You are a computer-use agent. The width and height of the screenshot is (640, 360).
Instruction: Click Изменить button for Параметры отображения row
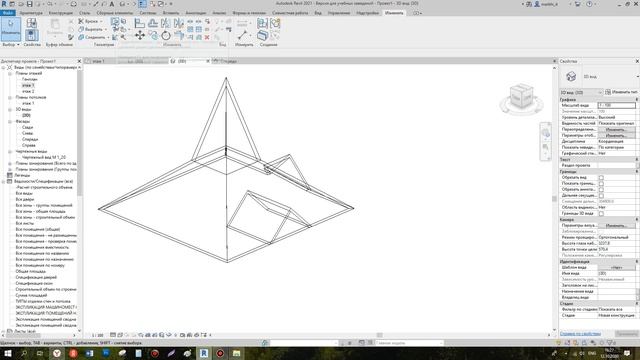click(x=616, y=136)
